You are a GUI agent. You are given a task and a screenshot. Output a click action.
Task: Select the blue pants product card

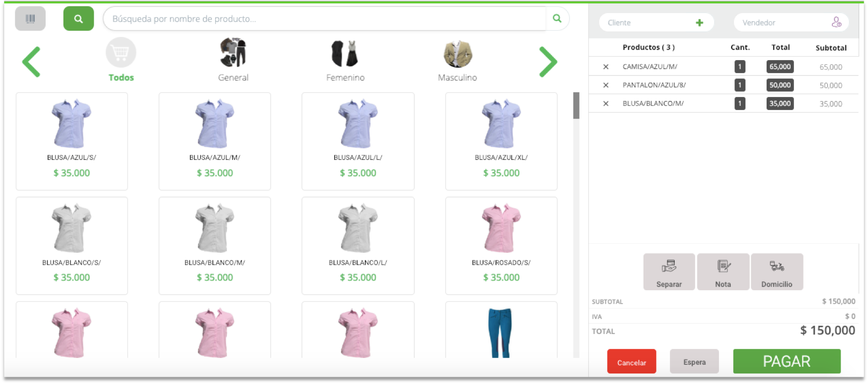coord(501,330)
